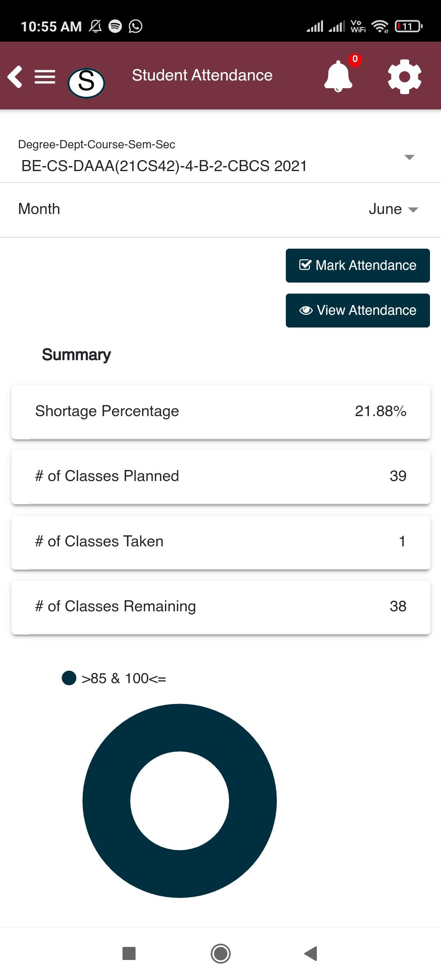The width and height of the screenshot is (441, 980).
Task: Tap the Android recent apps square
Action: coord(129,953)
